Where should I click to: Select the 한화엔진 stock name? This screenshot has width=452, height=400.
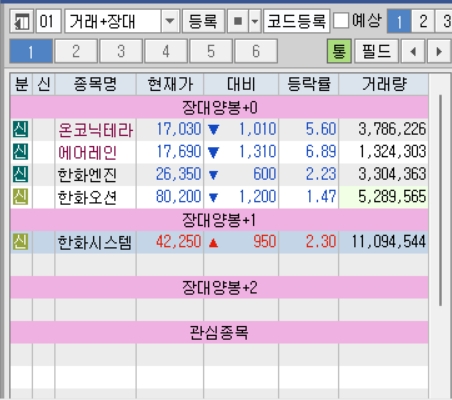point(87,175)
